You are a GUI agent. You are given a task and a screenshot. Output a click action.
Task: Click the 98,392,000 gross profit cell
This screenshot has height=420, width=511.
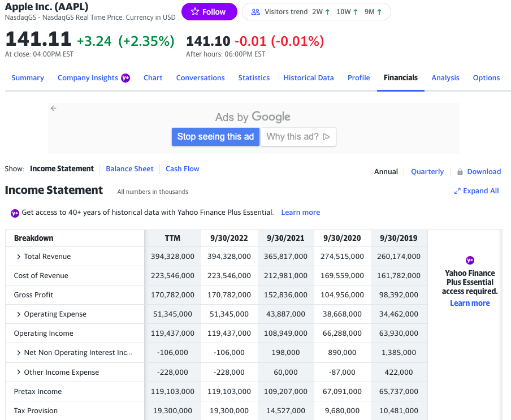(399, 295)
